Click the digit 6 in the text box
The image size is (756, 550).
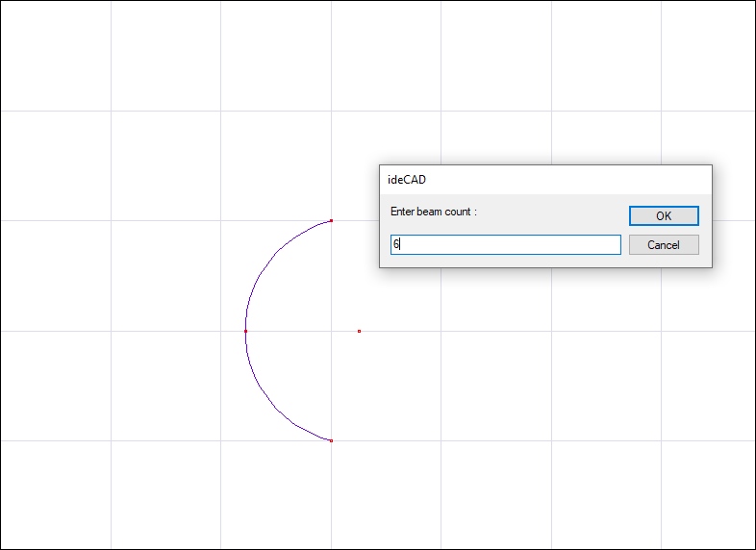(x=394, y=245)
